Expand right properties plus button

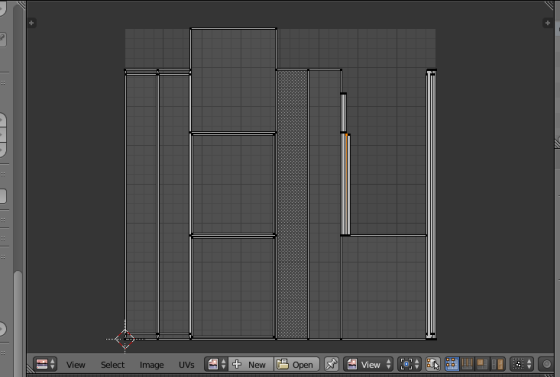(x=548, y=23)
